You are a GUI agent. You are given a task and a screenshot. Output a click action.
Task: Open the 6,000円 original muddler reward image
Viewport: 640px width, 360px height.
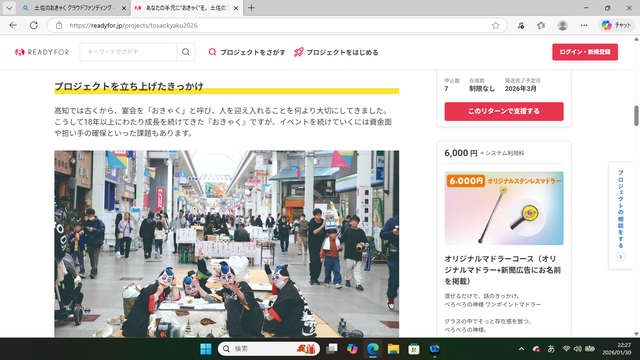tap(504, 208)
